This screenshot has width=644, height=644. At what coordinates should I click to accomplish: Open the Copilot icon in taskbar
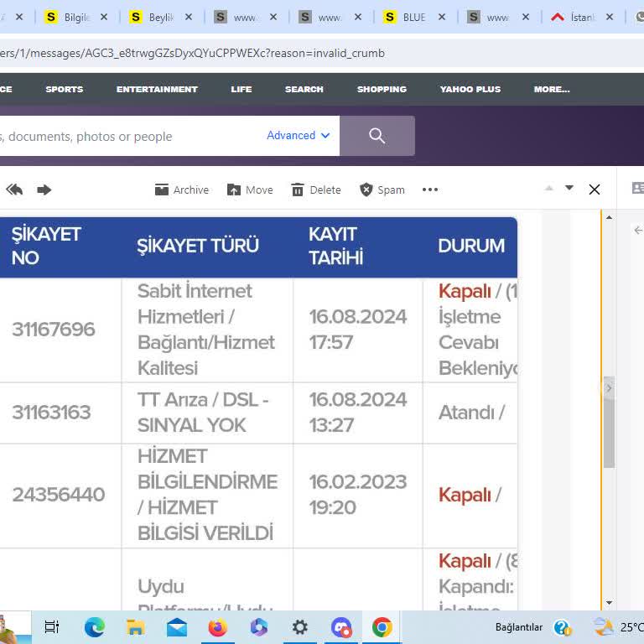(259, 627)
